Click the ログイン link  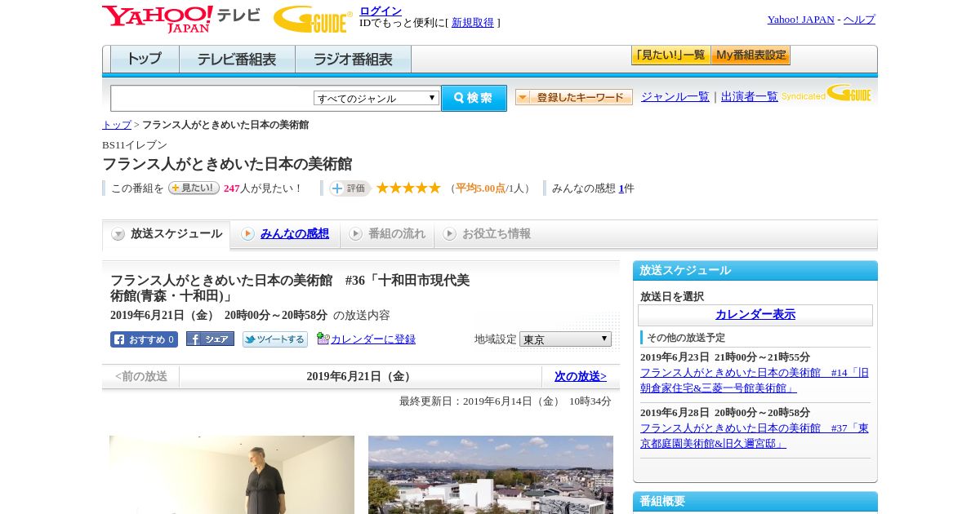pos(381,11)
